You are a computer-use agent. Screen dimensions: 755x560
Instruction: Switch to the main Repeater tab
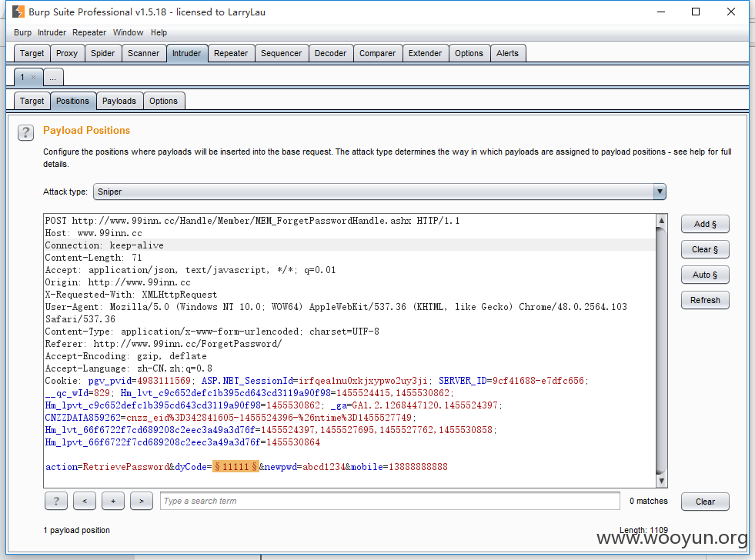click(231, 53)
